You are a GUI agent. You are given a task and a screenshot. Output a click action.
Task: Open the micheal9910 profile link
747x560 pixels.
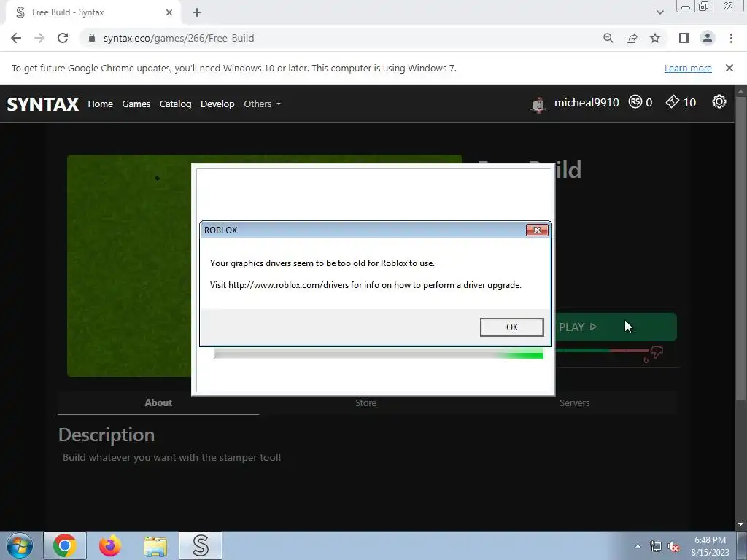[587, 102]
